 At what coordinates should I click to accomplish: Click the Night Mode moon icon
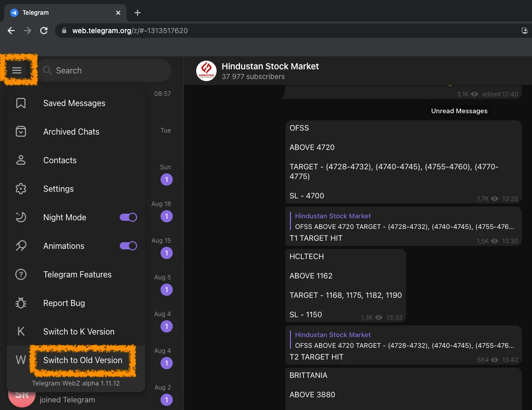pyautogui.click(x=21, y=217)
